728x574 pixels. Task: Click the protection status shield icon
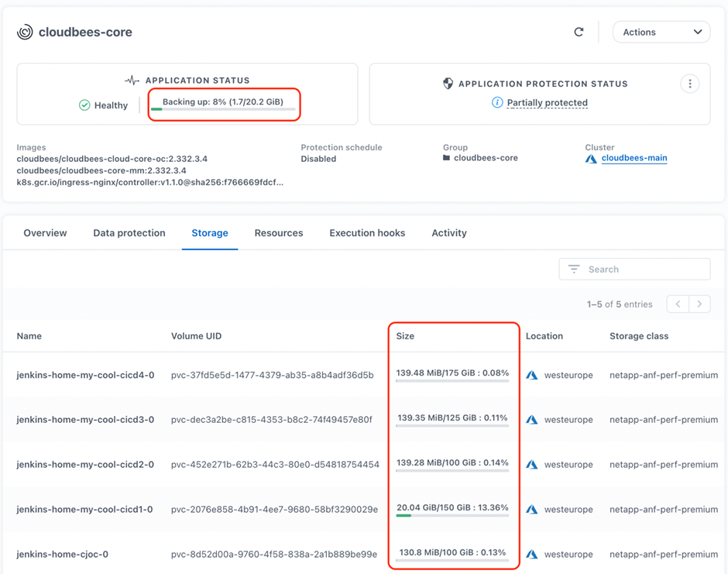pos(448,84)
